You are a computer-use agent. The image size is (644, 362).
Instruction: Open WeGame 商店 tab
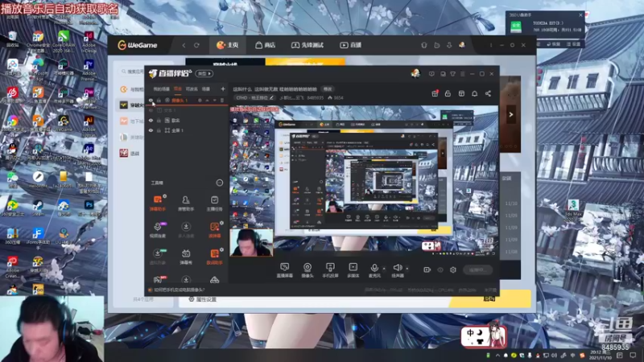(x=266, y=45)
